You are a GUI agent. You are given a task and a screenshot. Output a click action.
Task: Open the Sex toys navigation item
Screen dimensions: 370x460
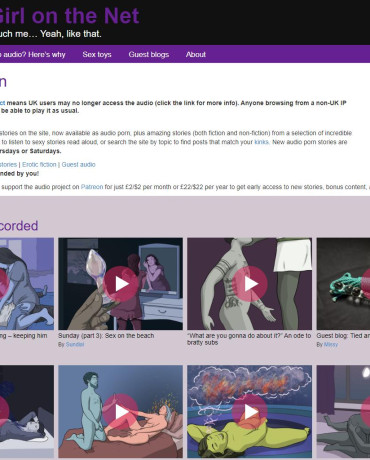click(x=97, y=54)
